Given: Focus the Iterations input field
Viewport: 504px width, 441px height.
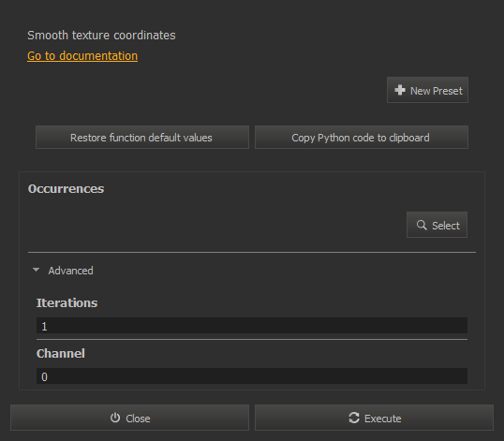Looking at the screenshot, I should pos(252,326).
